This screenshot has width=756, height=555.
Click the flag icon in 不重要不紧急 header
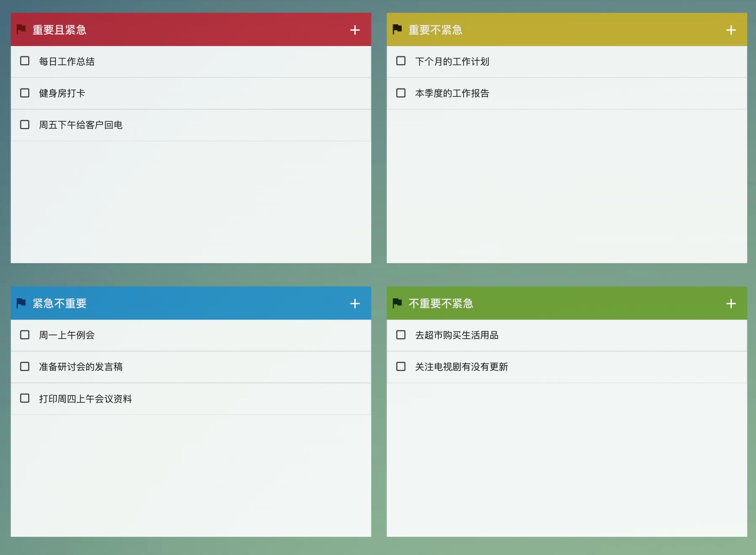(397, 303)
